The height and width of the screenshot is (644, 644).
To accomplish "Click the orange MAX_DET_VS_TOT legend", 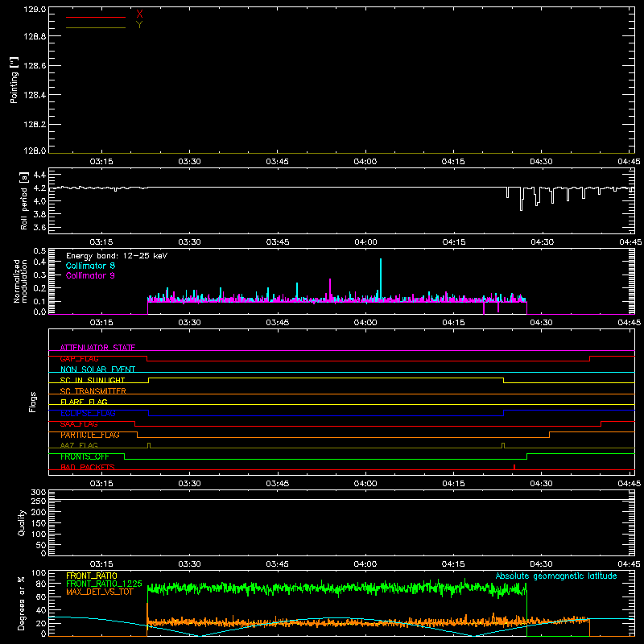I will (100, 592).
